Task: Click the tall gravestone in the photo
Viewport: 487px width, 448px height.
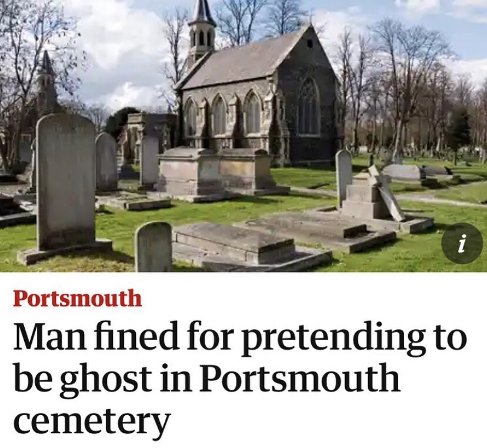Action: [65, 183]
